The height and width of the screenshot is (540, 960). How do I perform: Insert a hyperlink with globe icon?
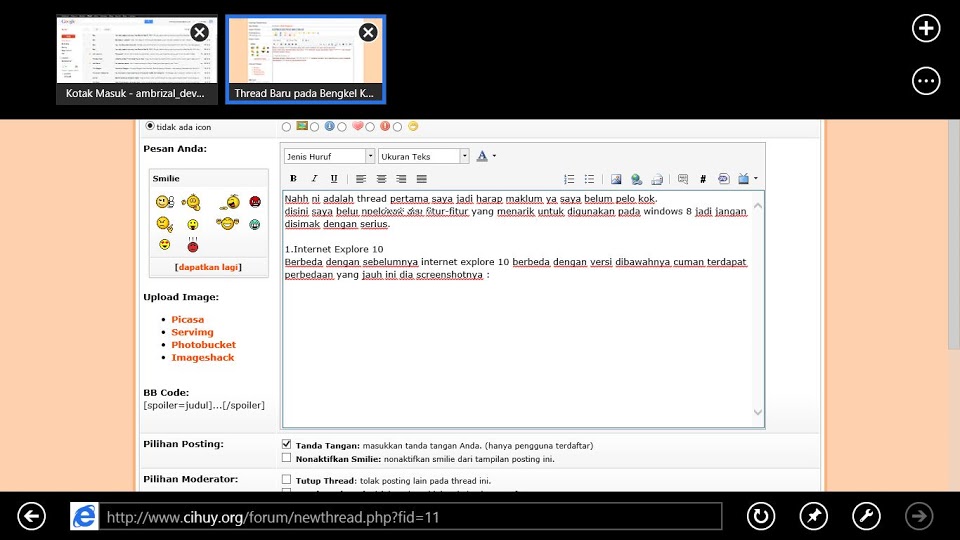coord(636,179)
